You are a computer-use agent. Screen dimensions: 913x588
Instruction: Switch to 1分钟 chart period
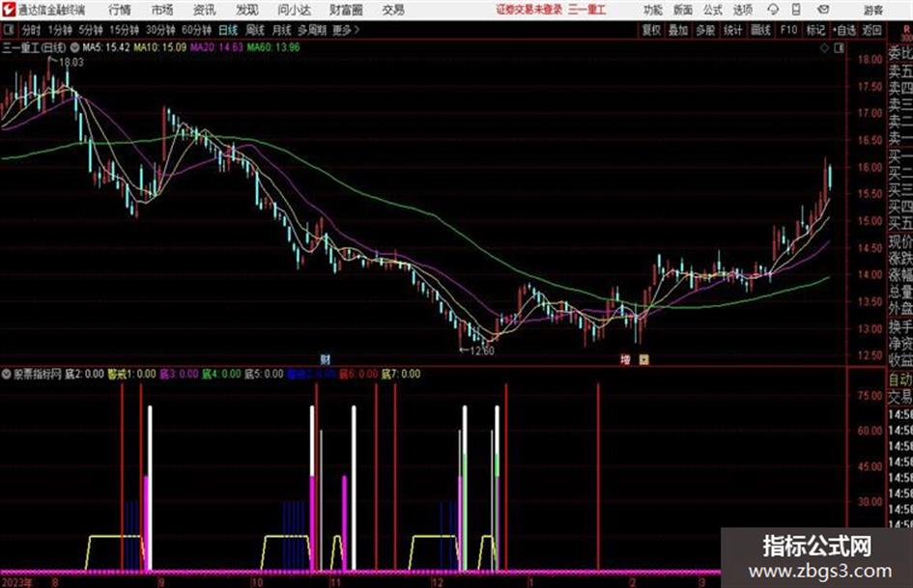[x=59, y=30]
